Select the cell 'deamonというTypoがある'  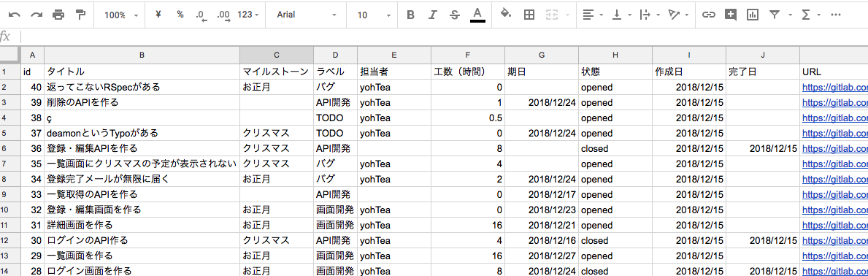142,133
